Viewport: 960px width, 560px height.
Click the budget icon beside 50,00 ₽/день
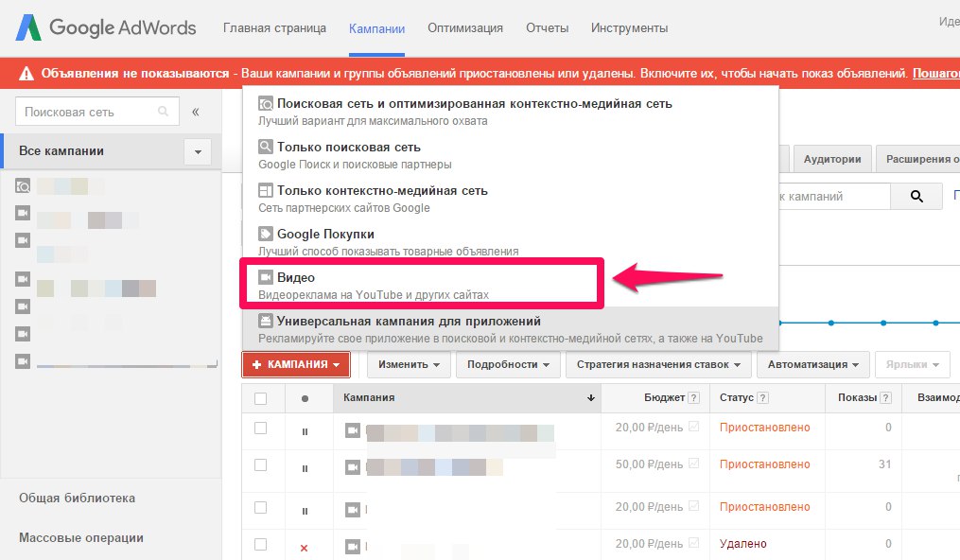(693, 464)
